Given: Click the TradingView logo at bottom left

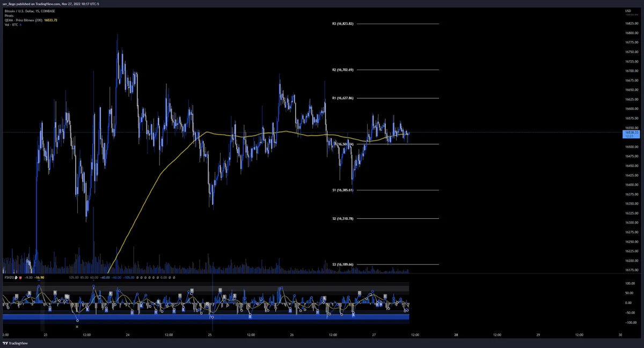Looking at the screenshot, I should [16, 343].
